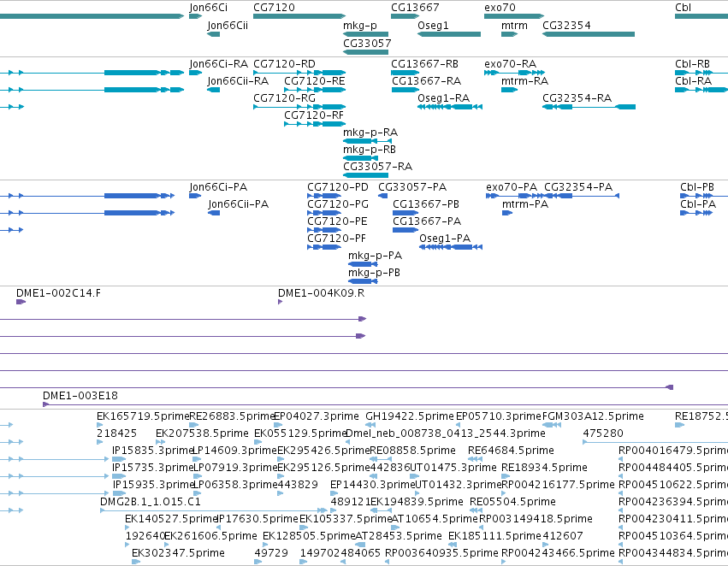The height and width of the screenshot is (566, 728).
Task: Select the Cbl-RA transcript label
Action: tap(693, 81)
